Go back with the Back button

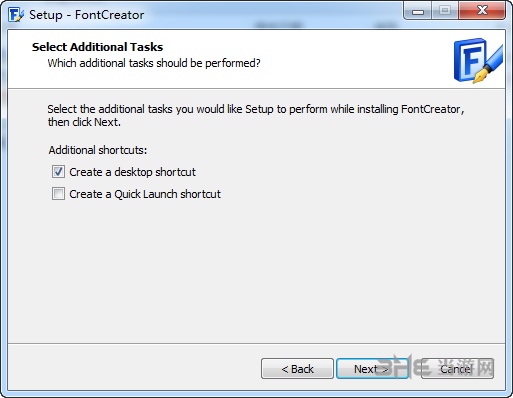pyautogui.click(x=297, y=369)
